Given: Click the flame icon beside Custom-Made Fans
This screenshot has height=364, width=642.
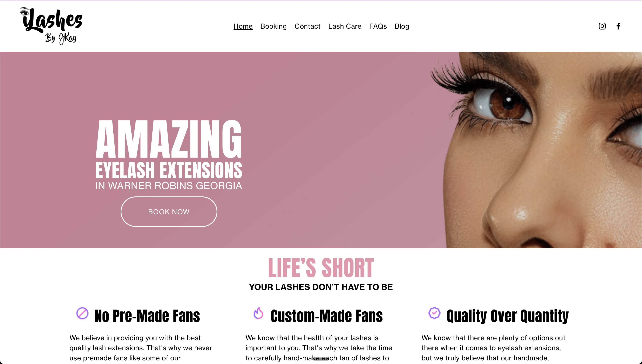Looking at the screenshot, I should [258, 313].
